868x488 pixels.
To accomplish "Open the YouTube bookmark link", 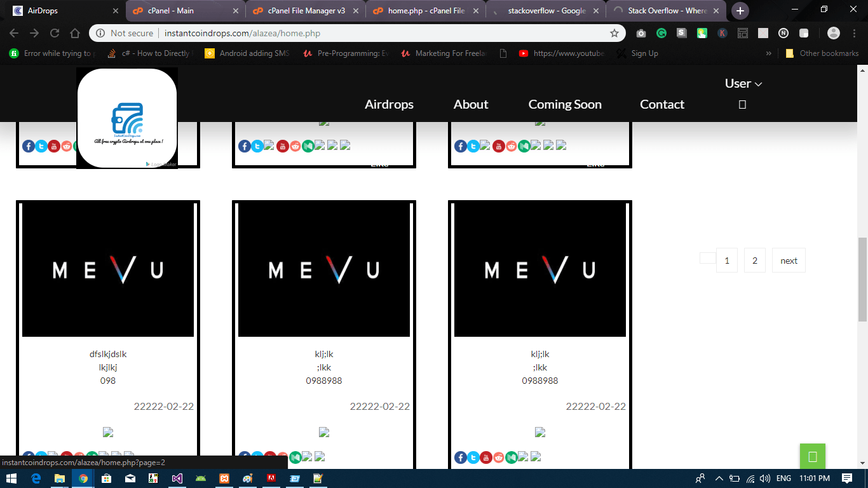I will 562,53.
